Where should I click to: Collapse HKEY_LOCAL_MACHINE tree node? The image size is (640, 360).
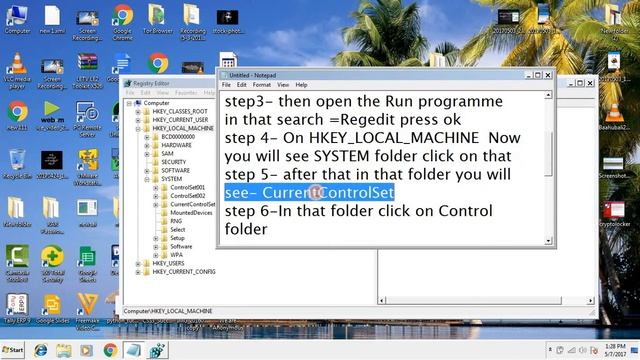(x=138, y=129)
